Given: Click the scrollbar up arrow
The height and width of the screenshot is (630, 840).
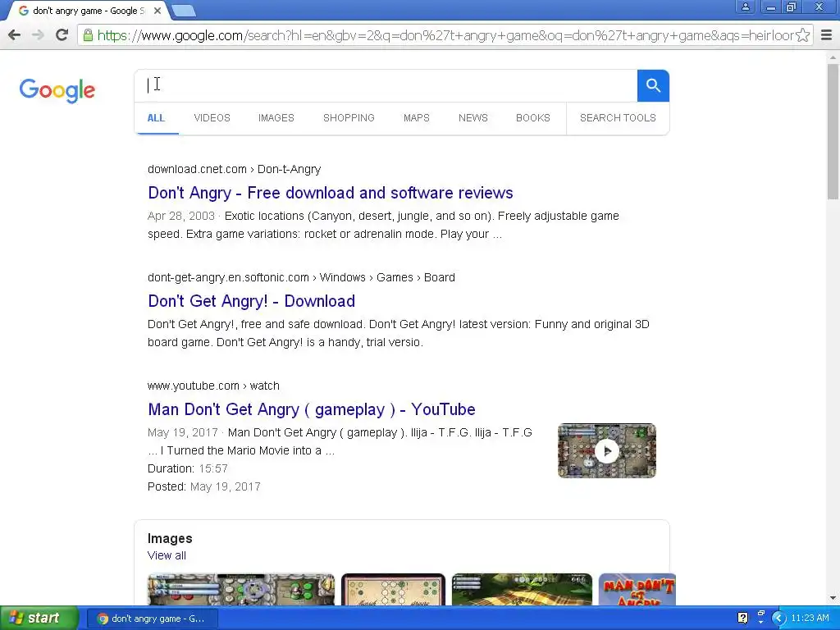Looking at the screenshot, I should click(x=833, y=57).
